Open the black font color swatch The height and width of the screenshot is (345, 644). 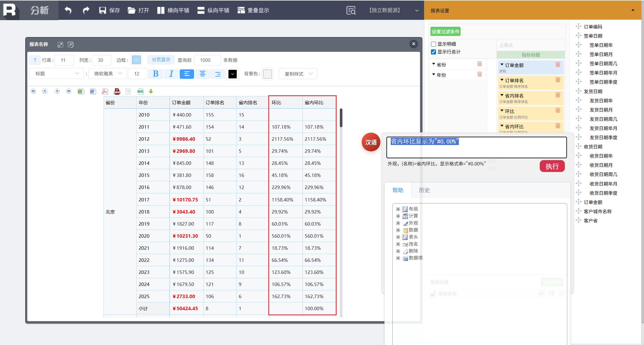[x=232, y=74]
